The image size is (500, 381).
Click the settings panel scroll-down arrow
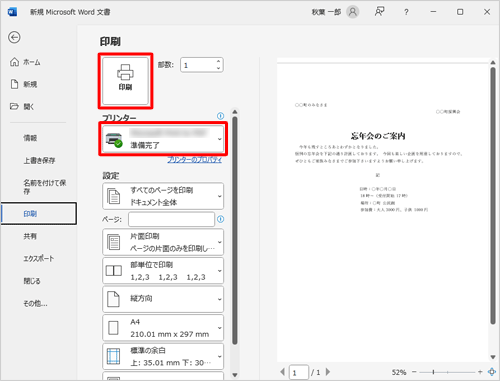point(235,375)
